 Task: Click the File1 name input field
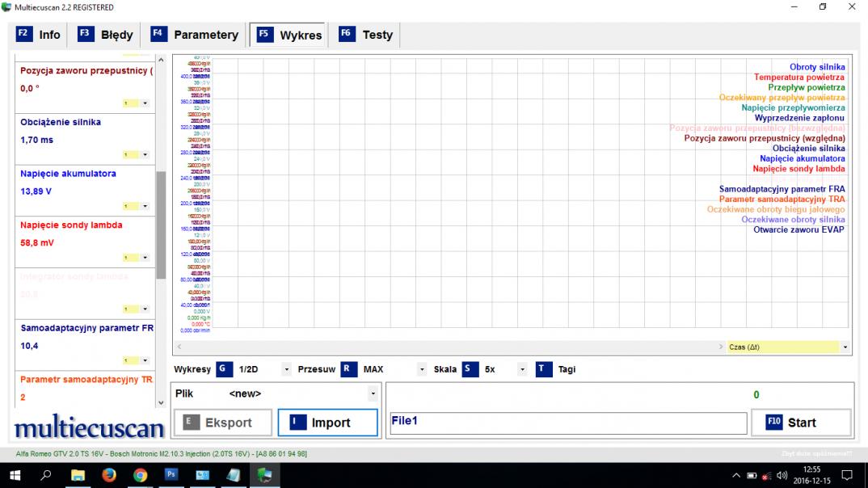pyautogui.click(x=568, y=423)
